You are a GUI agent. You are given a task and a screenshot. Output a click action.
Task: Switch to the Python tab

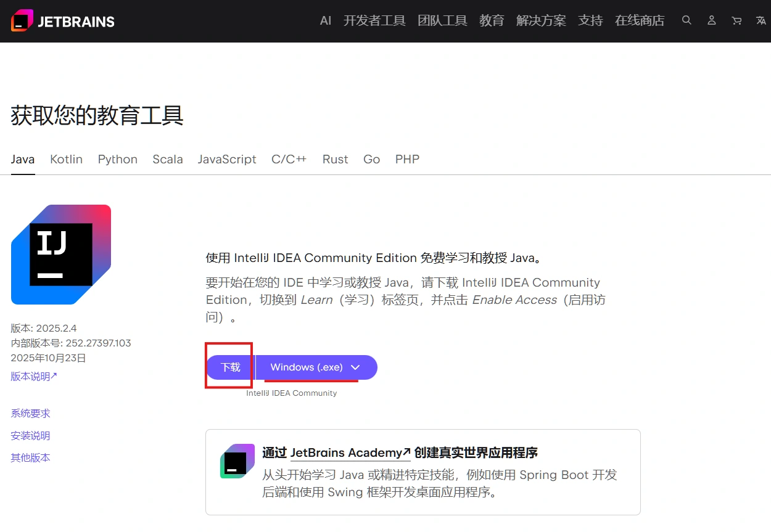(x=117, y=159)
